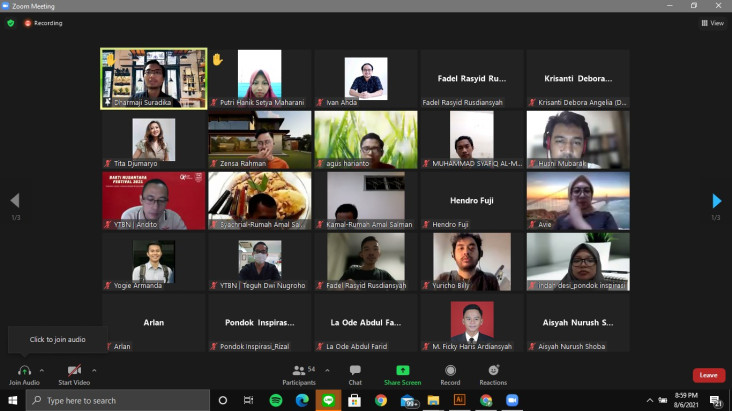Open the Chat panel

pyautogui.click(x=355, y=370)
